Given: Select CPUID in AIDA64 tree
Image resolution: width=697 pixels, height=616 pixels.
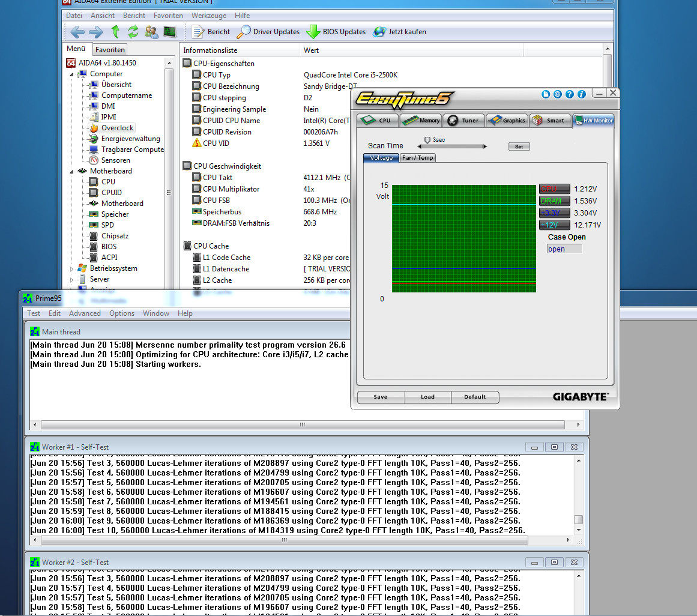Looking at the screenshot, I should (111, 193).
